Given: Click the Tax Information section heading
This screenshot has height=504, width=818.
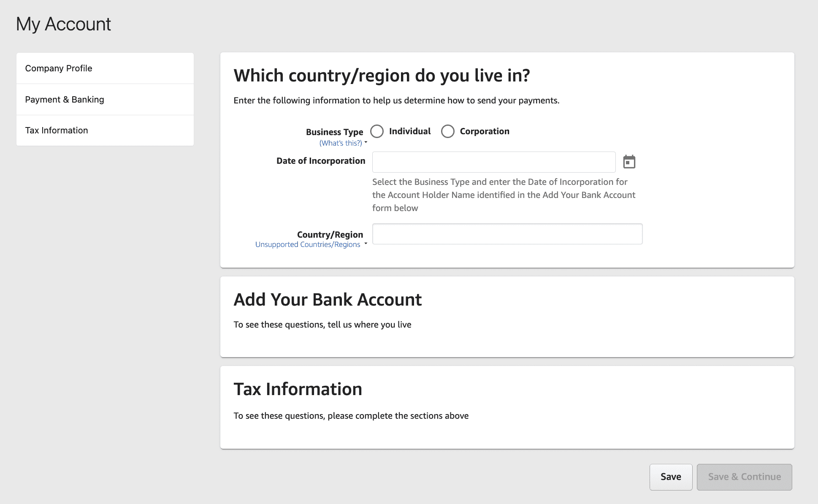Looking at the screenshot, I should [x=298, y=389].
